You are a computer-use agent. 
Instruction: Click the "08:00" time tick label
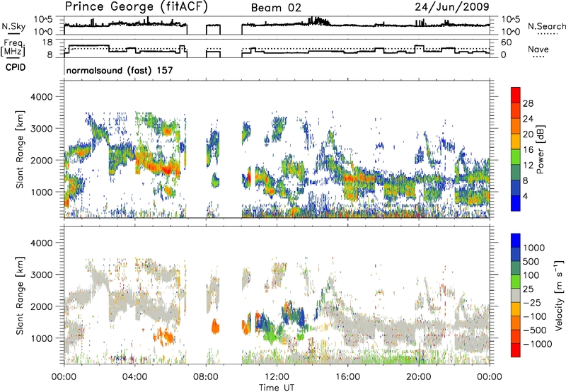click(x=206, y=377)
